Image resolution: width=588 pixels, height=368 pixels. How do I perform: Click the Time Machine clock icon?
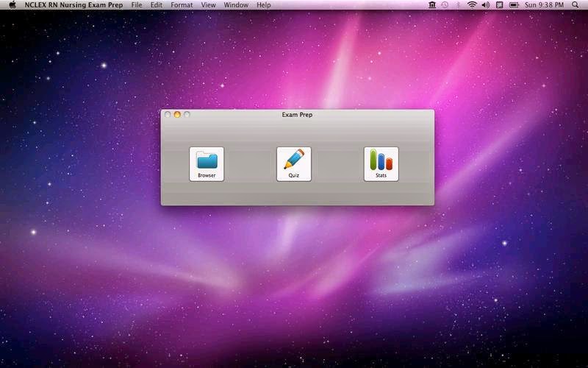coord(445,5)
